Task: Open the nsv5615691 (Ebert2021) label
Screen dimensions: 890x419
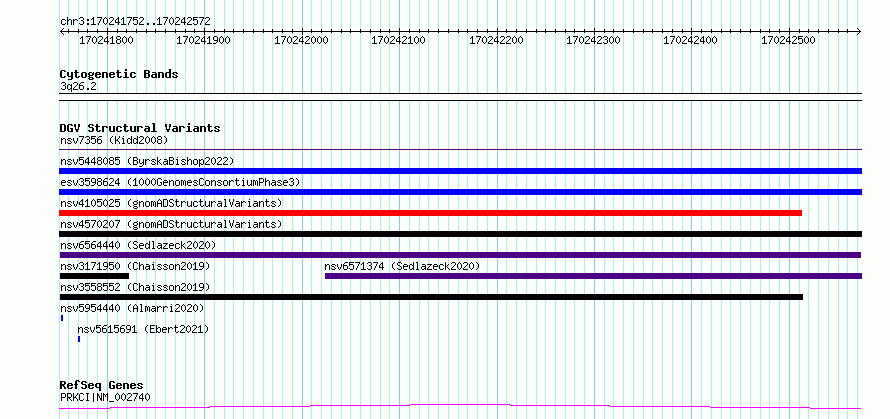Action: [x=143, y=329]
